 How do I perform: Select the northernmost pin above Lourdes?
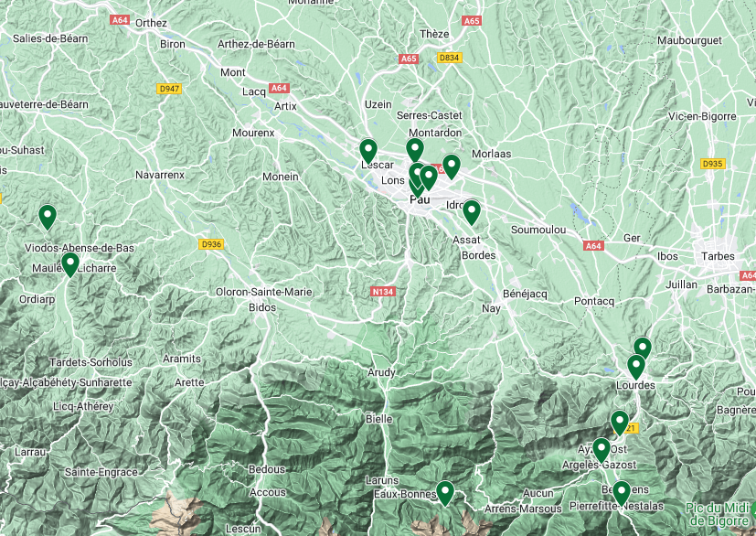643,347
